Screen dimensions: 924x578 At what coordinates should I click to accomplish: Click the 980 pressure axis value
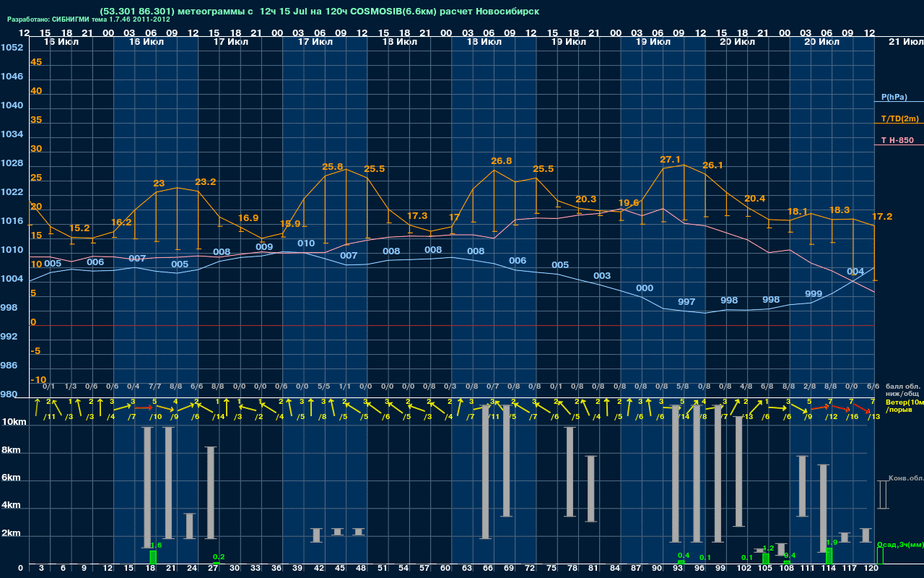pos(9,394)
